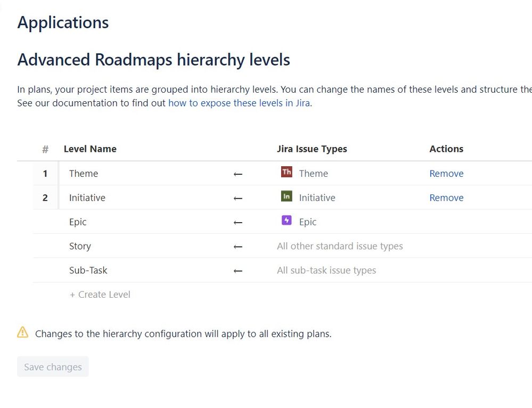Select the Epic level name
The height and width of the screenshot is (408, 532).
click(x=78, y=222)
